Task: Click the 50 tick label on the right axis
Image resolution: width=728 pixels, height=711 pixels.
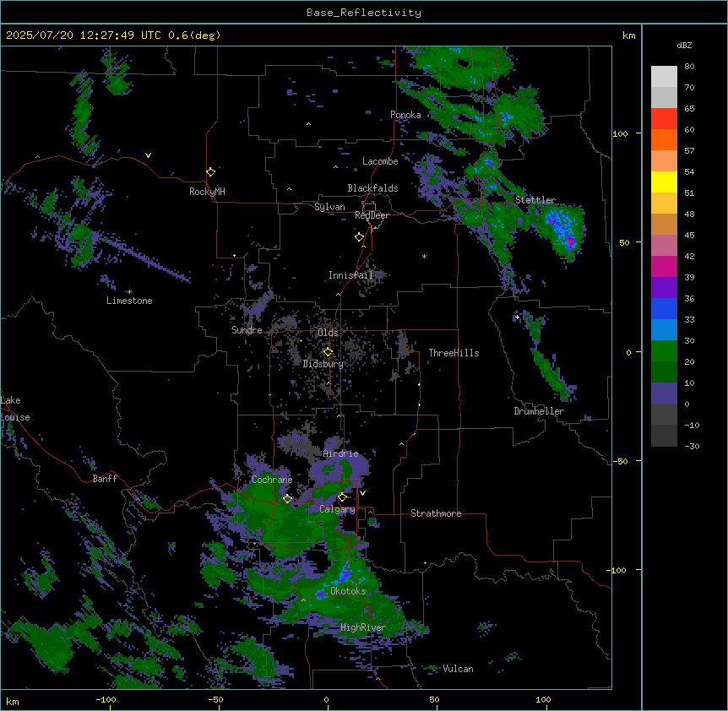Action: click(x=624, y=242)
